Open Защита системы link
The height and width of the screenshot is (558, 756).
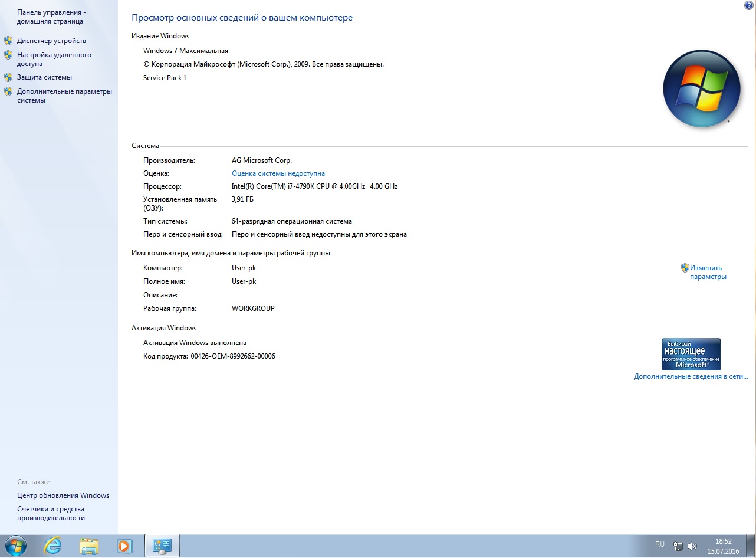tap(44, 77)
